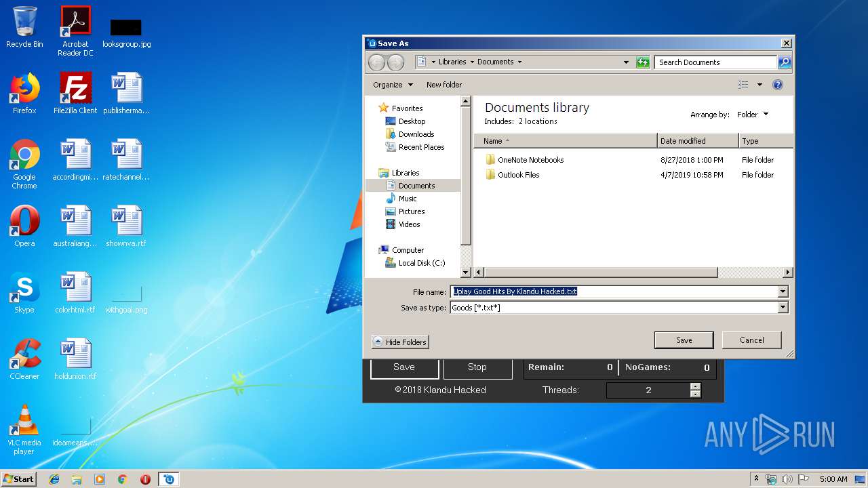This screenshot has height=488, width=868.
Task: Open Internet Explorer from the taskbar
Action: [54, 479]
